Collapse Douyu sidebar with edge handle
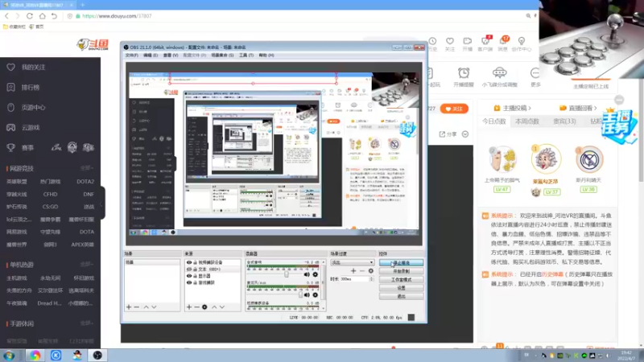This screenshot has width=644, height=362. click(102, 204)
